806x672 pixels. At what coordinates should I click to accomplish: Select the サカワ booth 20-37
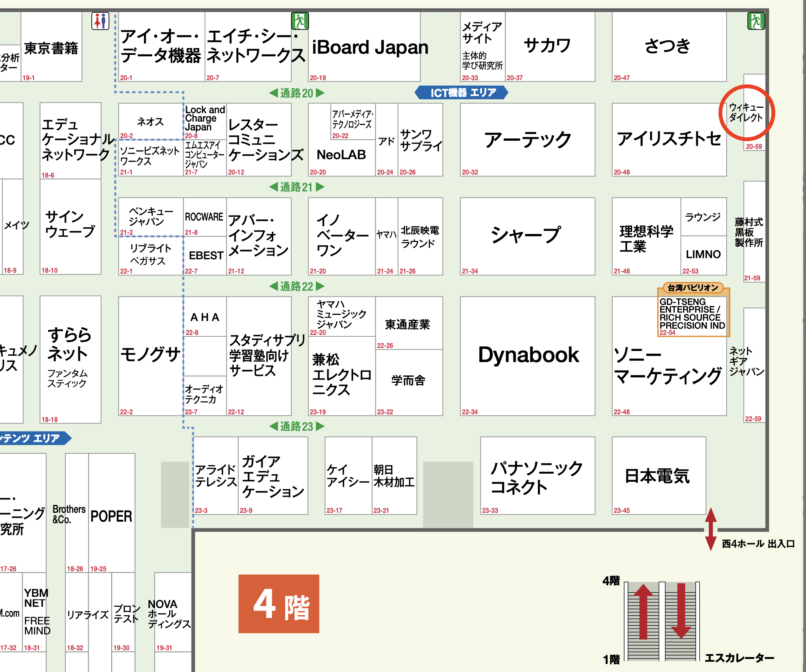coord(550,46)
